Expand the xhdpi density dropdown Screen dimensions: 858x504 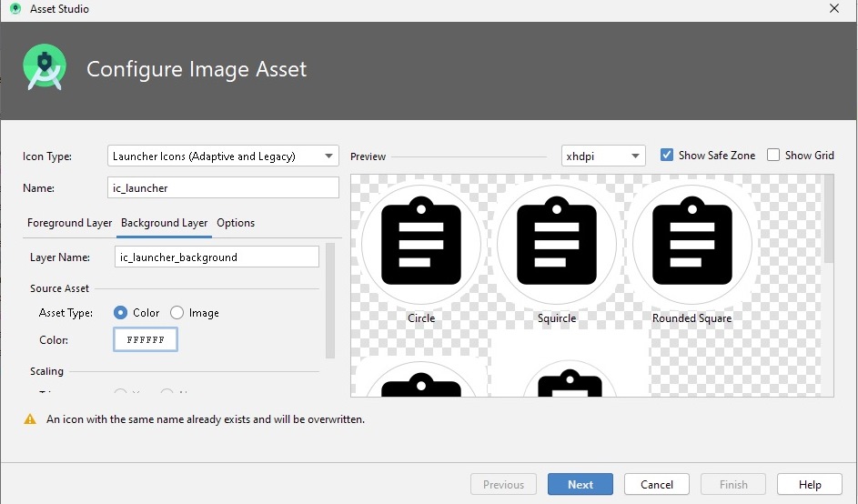coord(603,156)
